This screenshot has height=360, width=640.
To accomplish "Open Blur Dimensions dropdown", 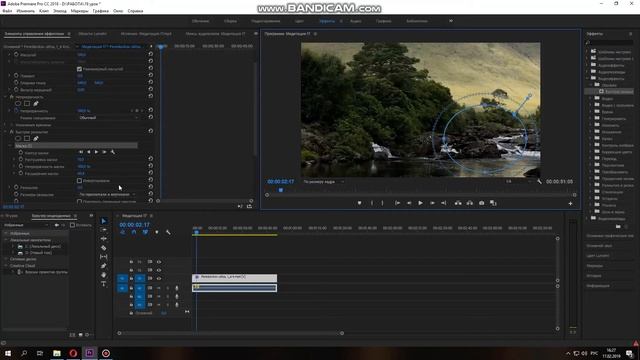I will [x=107, y=195].
